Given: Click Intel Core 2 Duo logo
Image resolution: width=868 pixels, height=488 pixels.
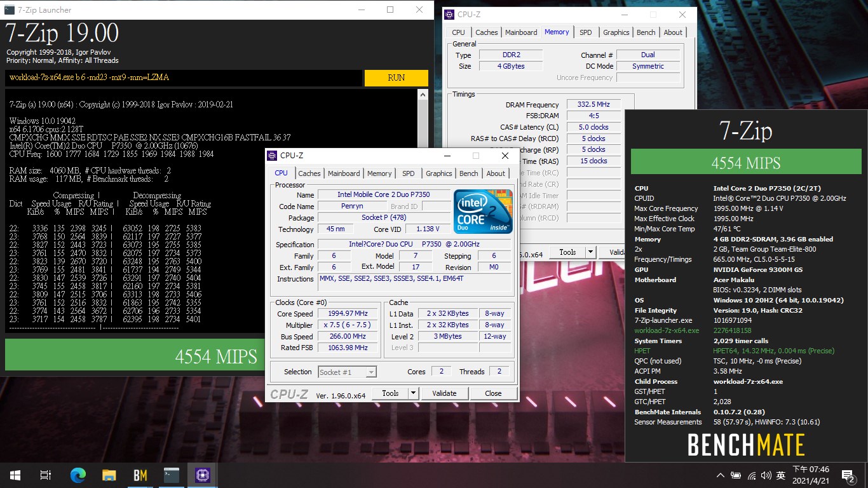Looking at the screenshot, I should (x=483, y=211).
